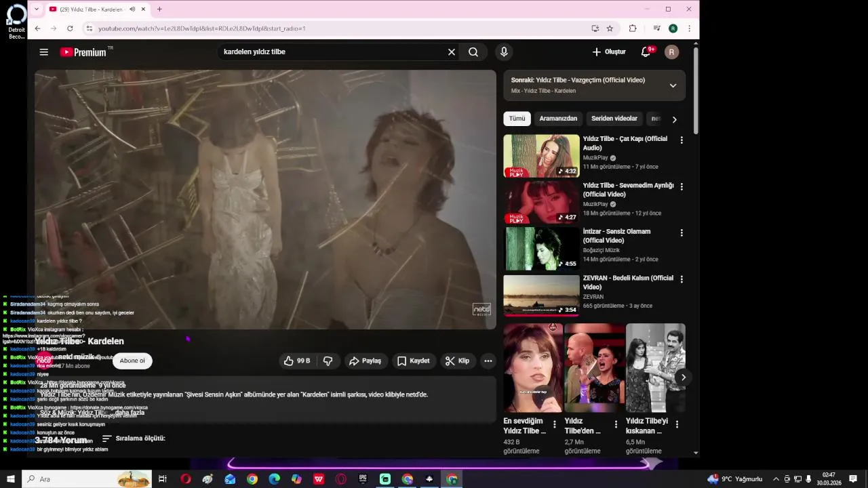Image resolution: width=868 pixels, height=488 pixels.
Task: Show more filter chips with right arrow
Action: 674,119
